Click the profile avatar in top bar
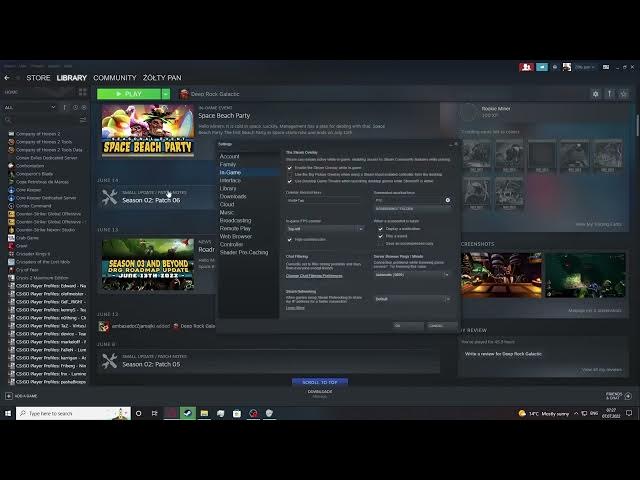Image resolution: width=640 pixels, height=480 pixels. [x=567, y=67]
